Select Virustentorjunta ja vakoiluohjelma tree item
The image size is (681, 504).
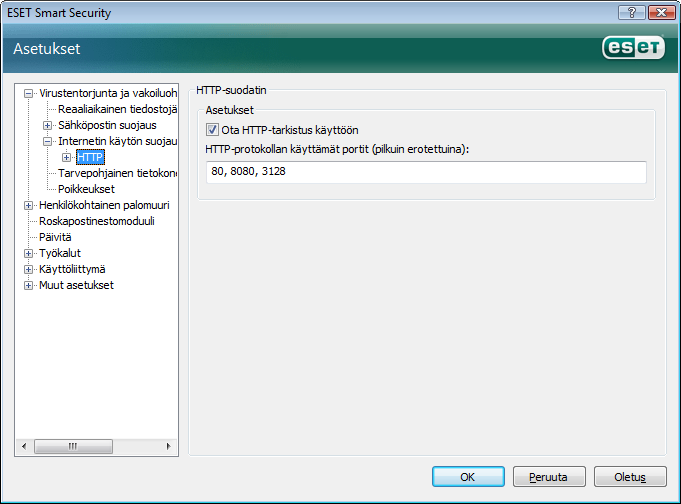coord(108,93)
